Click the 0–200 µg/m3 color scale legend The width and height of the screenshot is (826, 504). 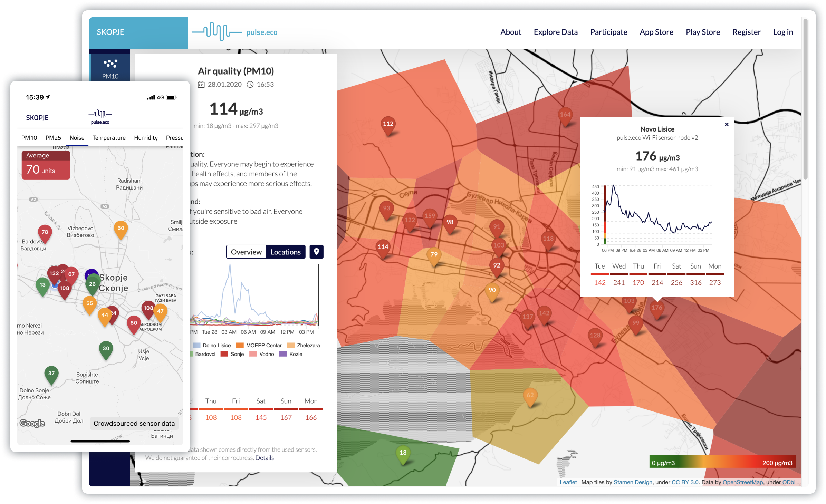(x=722, y=462)
